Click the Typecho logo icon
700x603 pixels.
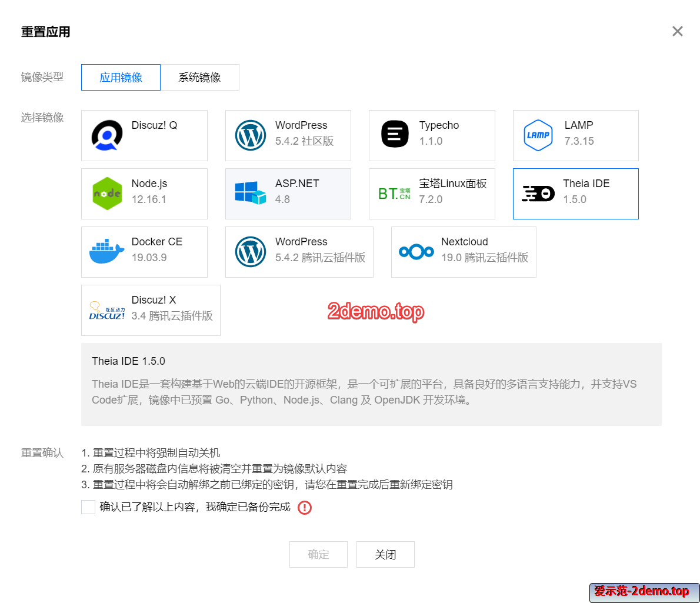(395, 134)
